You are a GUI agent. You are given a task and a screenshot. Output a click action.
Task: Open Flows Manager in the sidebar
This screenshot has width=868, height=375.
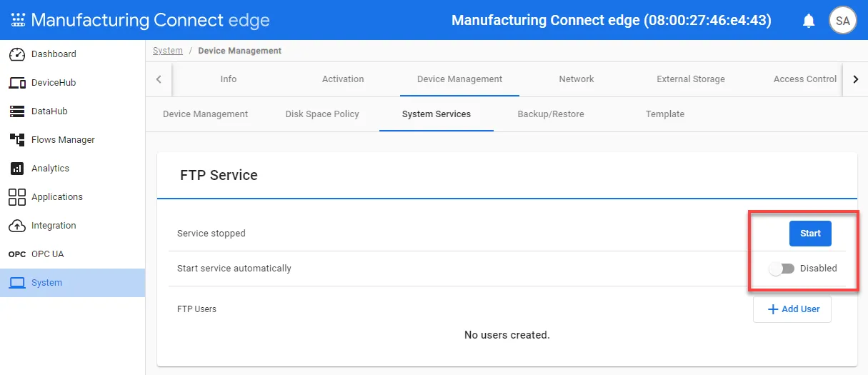[72, 140]
